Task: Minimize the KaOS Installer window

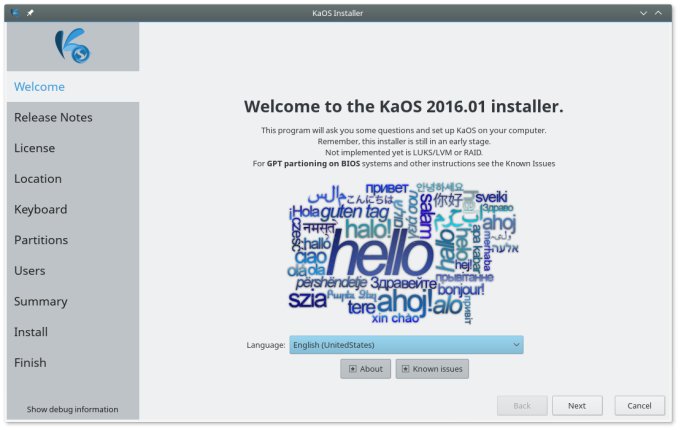Action: (x=644, y=13)
